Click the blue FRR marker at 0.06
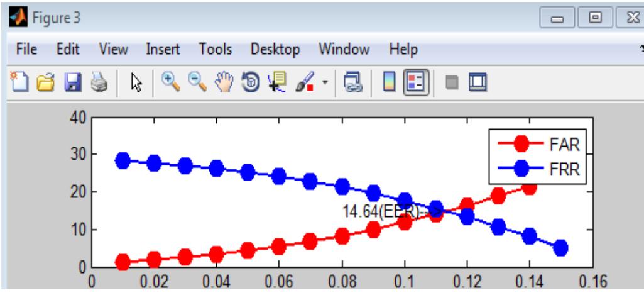Image resolution: width=644 pixels, height=300 pixels. (x=280, y=176)
